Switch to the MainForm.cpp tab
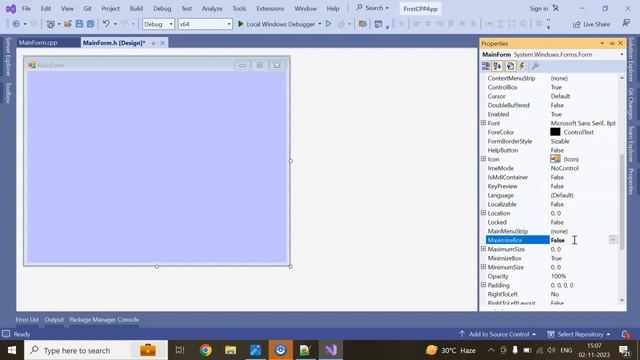This screenshot has height=360, width=640. 38,43
